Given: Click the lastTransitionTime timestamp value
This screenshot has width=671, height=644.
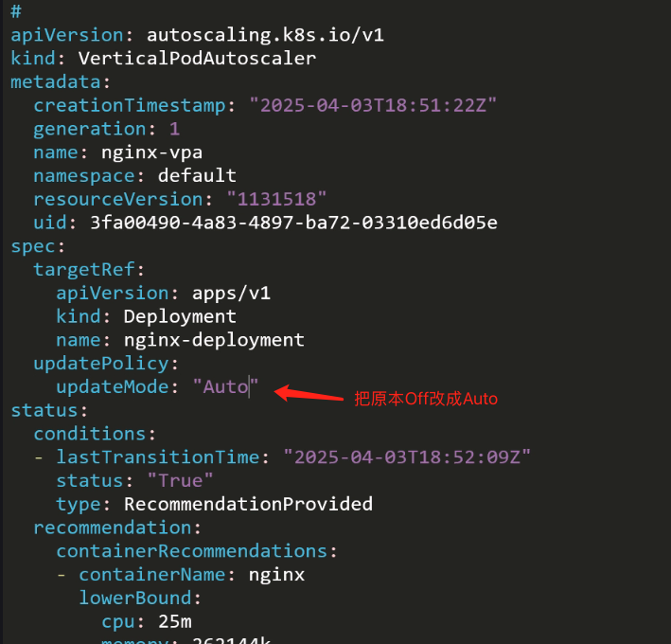Looking at the screenshot, I should pos(407,457).
